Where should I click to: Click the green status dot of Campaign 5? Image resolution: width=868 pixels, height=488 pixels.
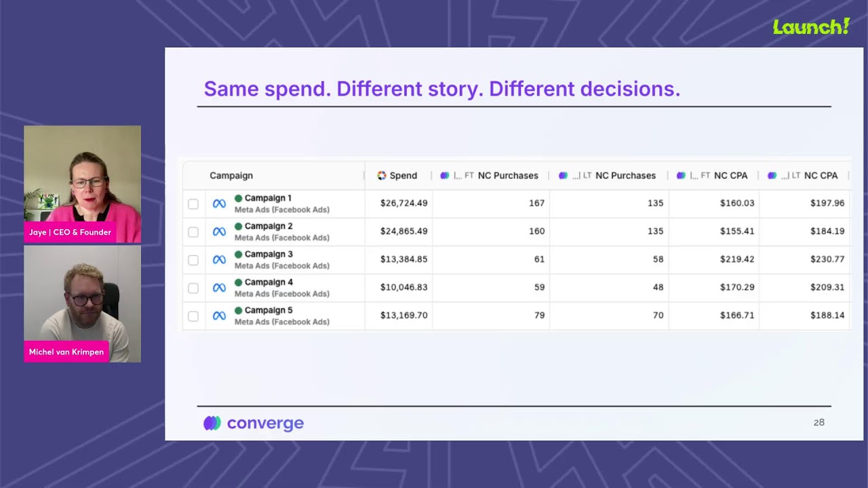click(238, 310)
